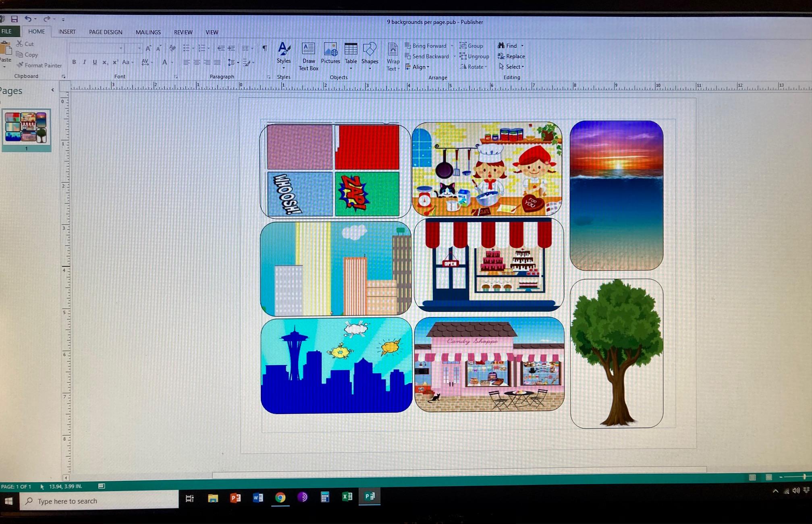
Task: Open the Select dropdown in Editing
Action: [511, 67]
